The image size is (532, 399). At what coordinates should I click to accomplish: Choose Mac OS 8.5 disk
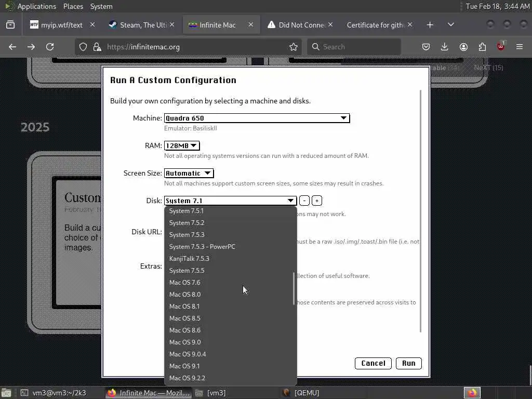230,318
